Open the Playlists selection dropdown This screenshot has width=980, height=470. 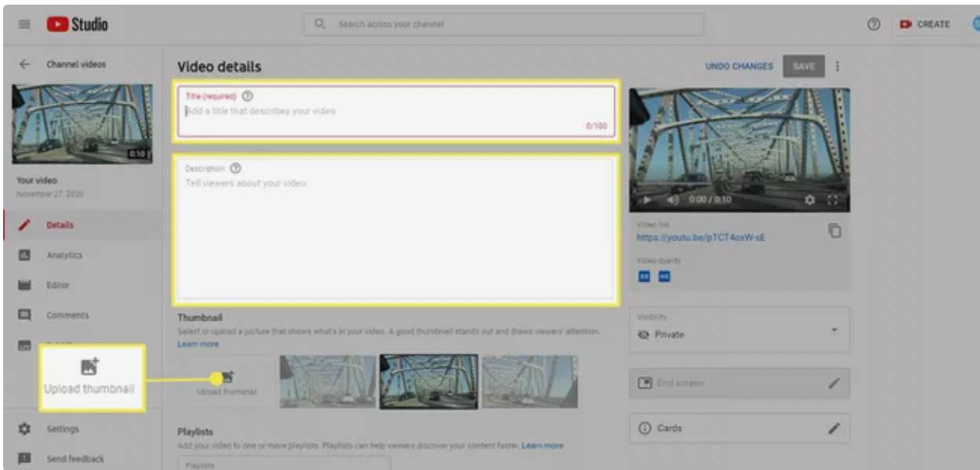283,464
